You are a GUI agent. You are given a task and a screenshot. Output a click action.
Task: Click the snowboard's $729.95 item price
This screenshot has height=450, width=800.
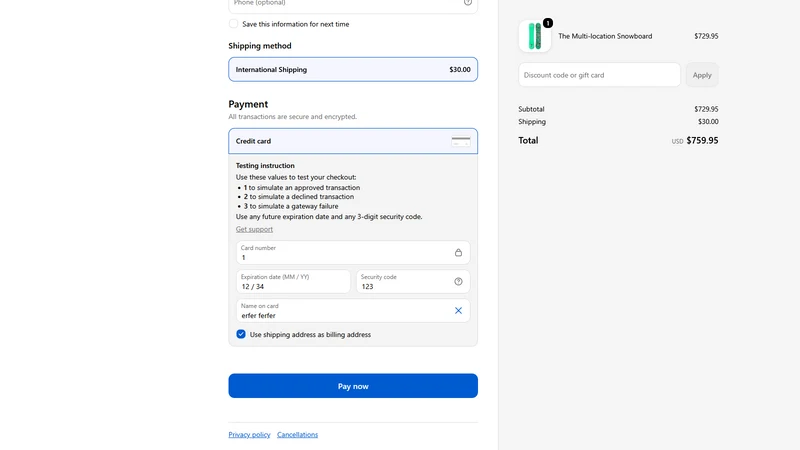coord(706,36)
